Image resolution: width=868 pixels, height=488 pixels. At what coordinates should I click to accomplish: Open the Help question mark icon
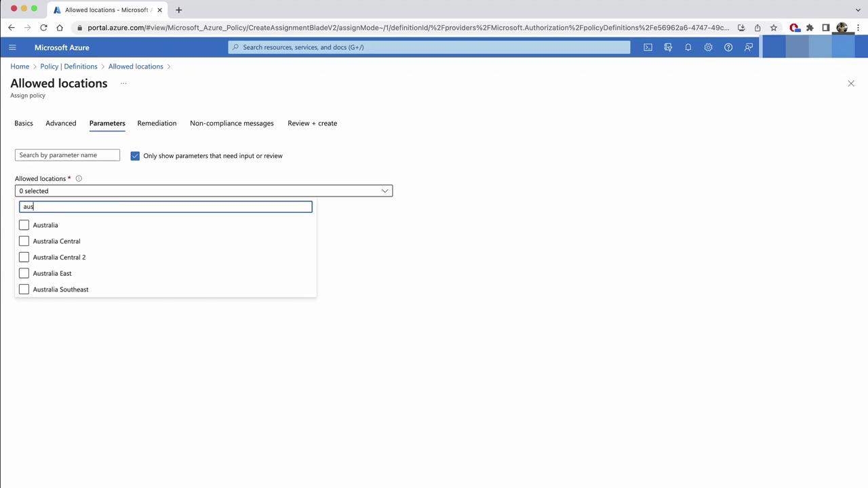[x=728, y=47]
